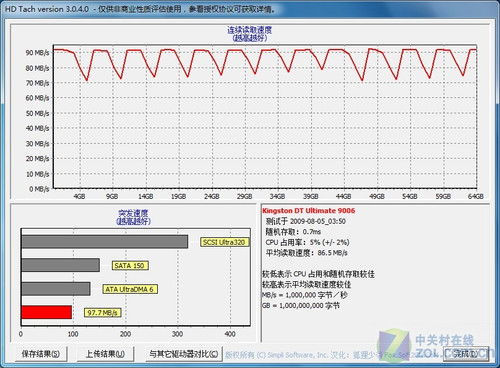Screen dimensions: 500x368
Task: Select the SCSI Ultra320 label
Action: 224,242
